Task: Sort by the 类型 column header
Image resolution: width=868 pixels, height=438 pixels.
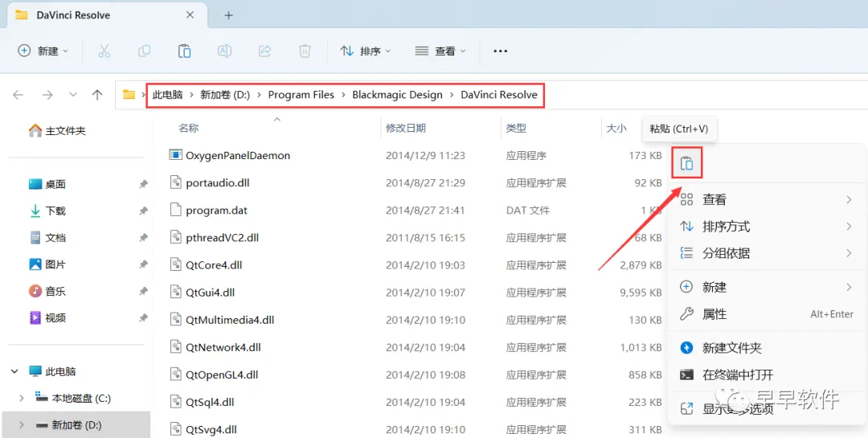Action: [516, 128]
